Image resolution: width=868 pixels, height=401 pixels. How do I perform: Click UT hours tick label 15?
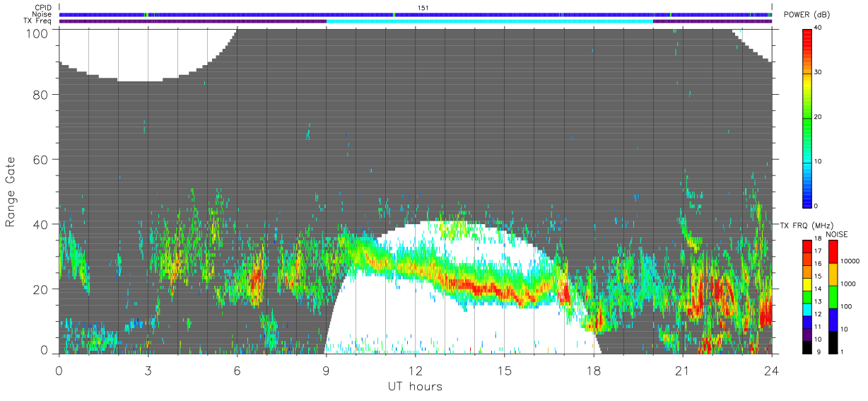504,371
